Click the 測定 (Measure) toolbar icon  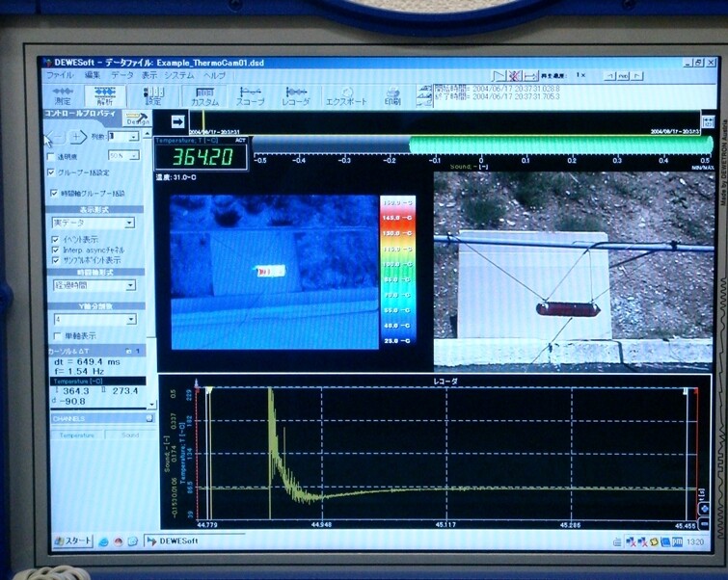click(63, 94)
